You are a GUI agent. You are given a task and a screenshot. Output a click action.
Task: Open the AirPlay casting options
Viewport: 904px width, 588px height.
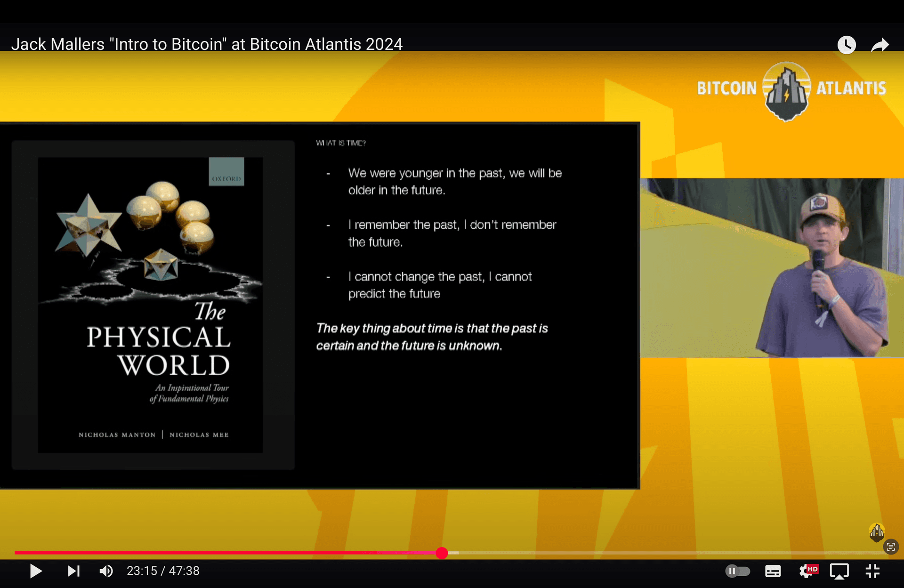[839, 571]
